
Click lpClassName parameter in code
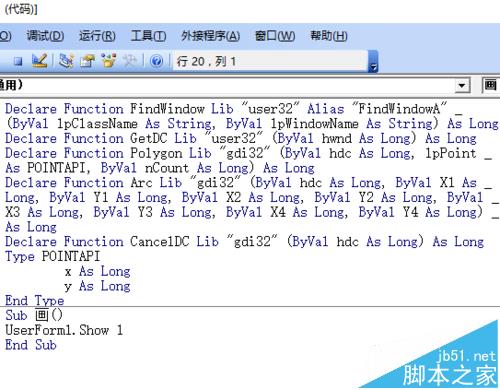pos(97,124)
